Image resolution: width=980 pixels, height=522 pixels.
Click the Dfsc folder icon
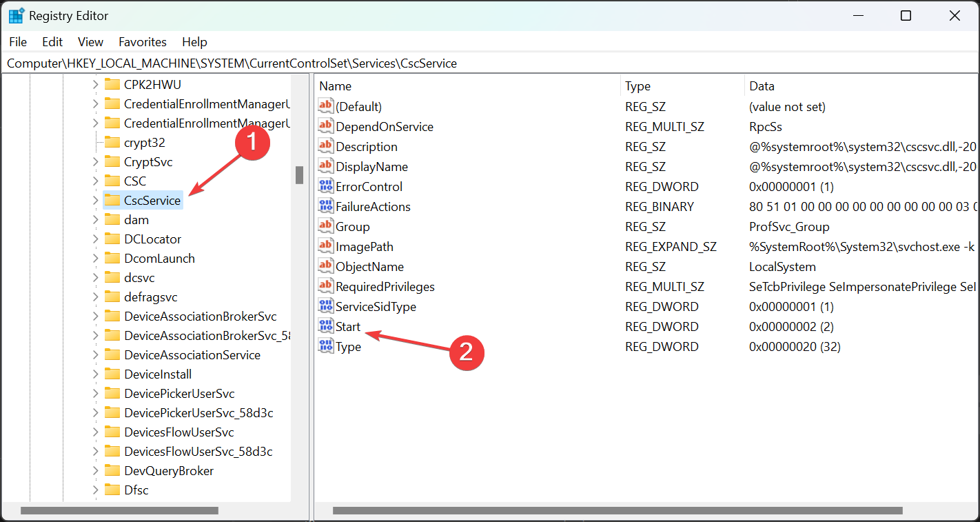tap(112, 490)
